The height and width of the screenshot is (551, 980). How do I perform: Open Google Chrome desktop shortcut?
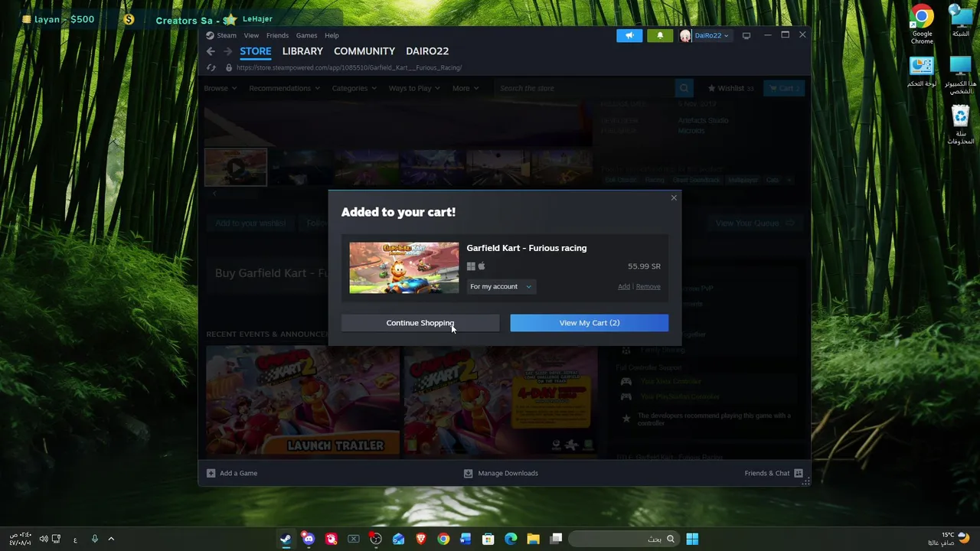point(922,23)
